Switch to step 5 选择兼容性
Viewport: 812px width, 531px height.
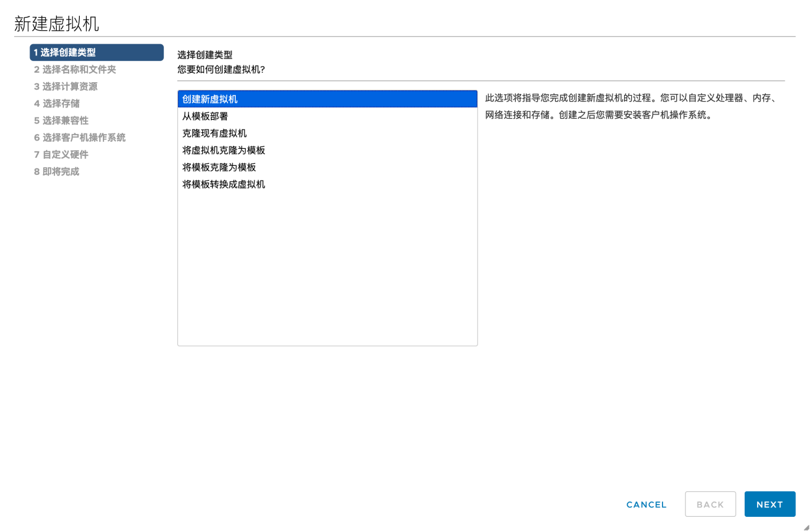point(61,120)
